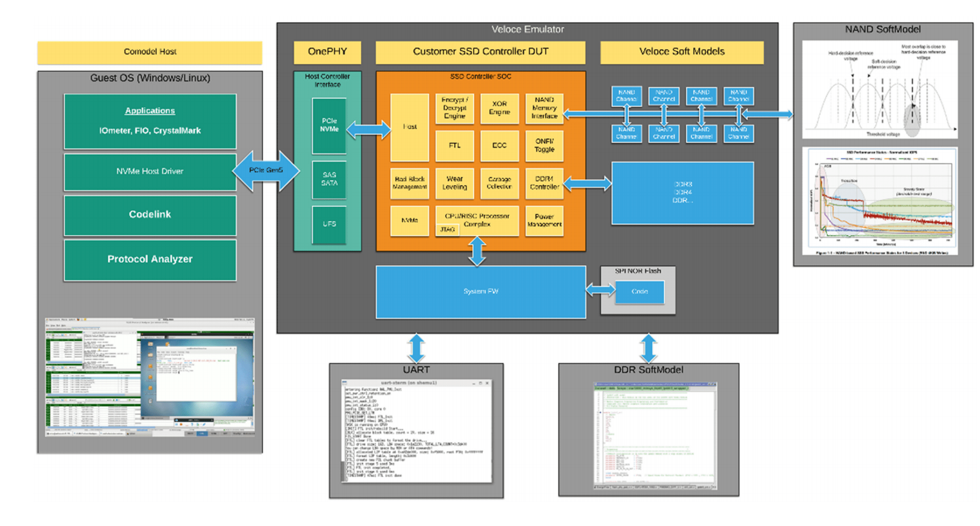Click the JTAG tag
Viewport: 980px width, 526px height.
447,230
